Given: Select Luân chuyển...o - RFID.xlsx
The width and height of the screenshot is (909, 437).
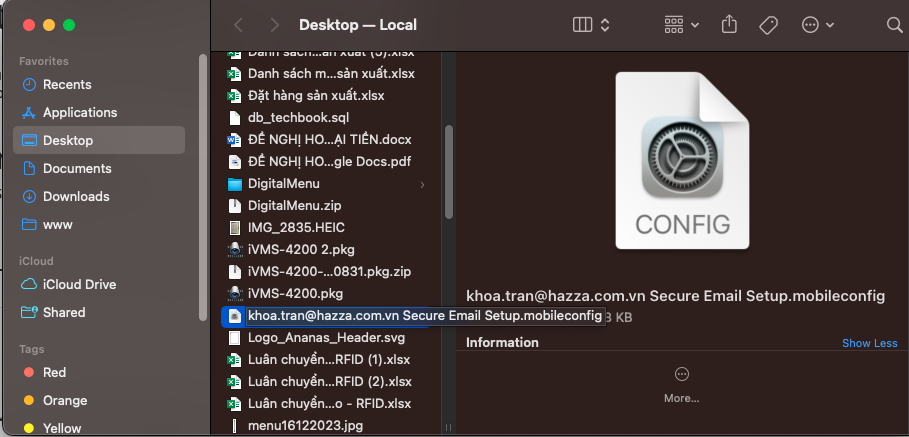Looking at the screenshot, I should click(x=326, y=403).
